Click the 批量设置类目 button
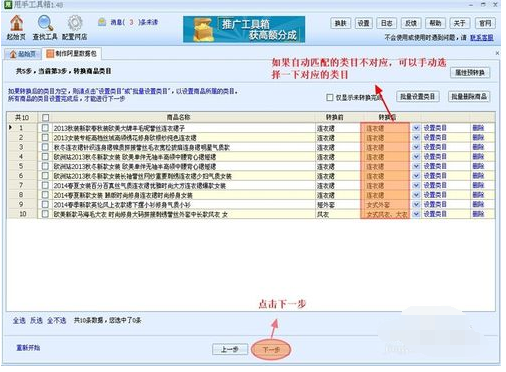This screenshot has width=506, height=372. coord(417,97)
